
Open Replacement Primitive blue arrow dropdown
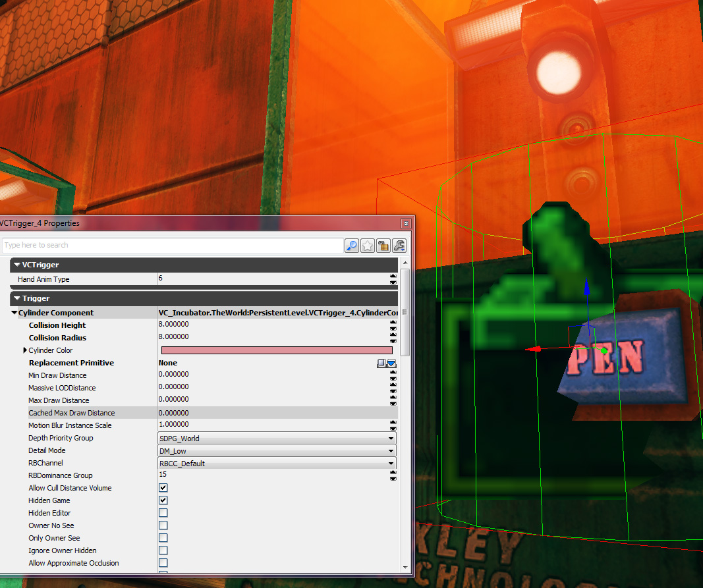[391, 363]
